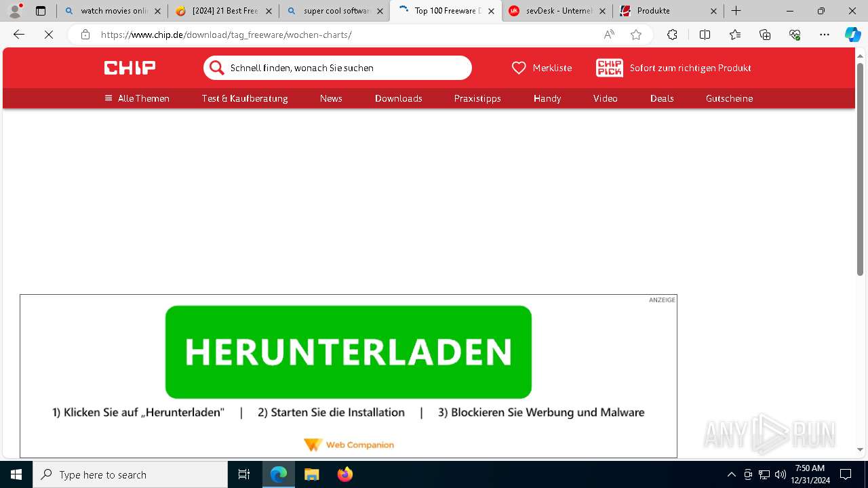This screenshot has width=868, height=488.
Task: Open the network tray icon
Action: pos(764,474)
